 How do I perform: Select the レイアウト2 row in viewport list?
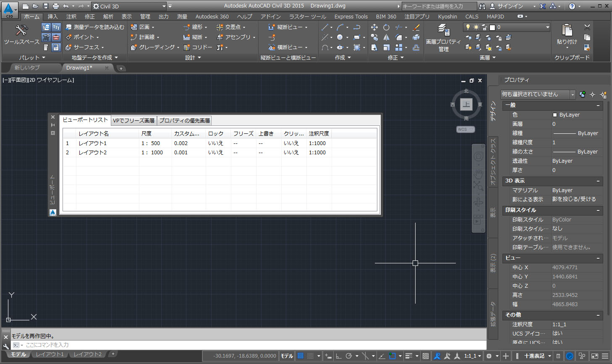coord(220,153)
